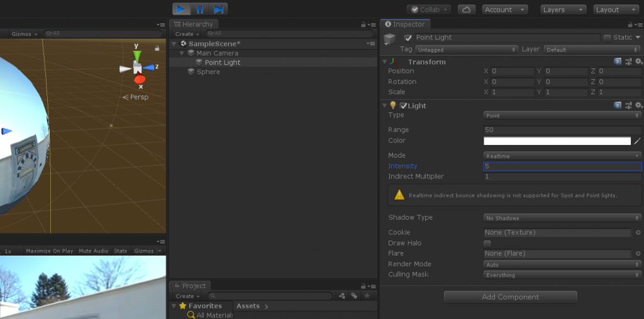Click the Hierarchy search field
This screenshot has height=319, width=644.
(x=290, y=34)
